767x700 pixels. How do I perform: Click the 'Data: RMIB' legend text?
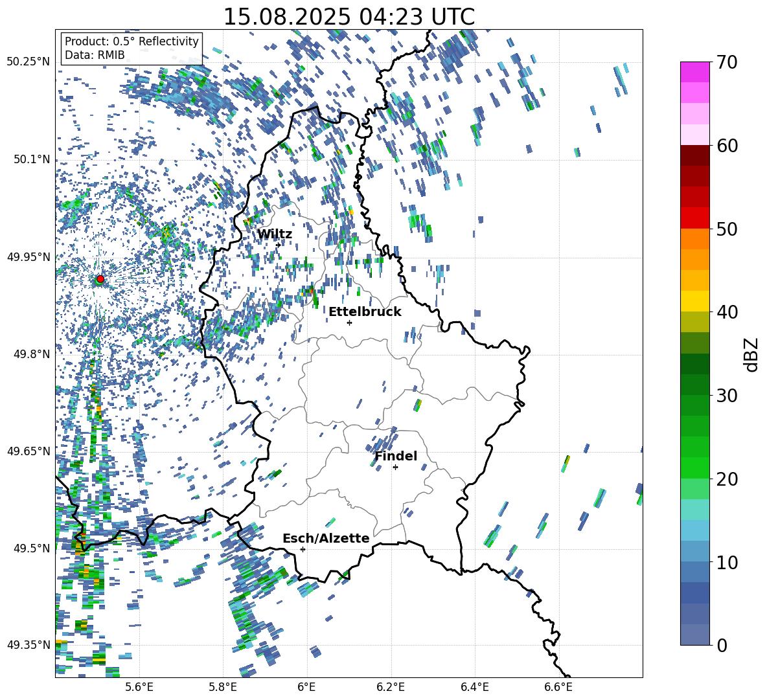pyautogui.click(x=95, y=55)
